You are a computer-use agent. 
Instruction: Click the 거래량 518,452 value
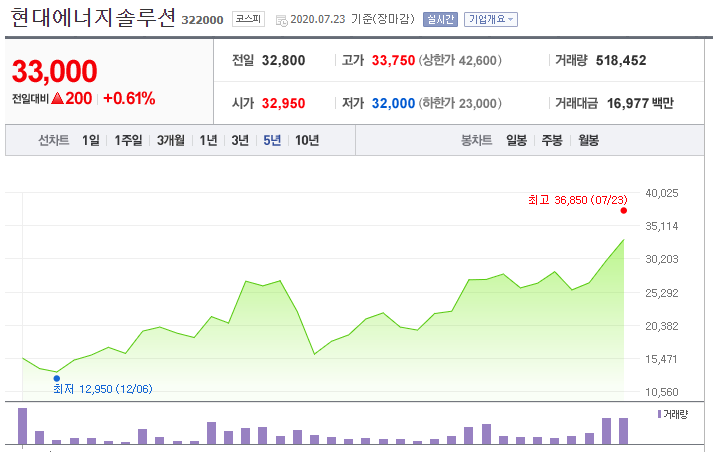[621, 60]
